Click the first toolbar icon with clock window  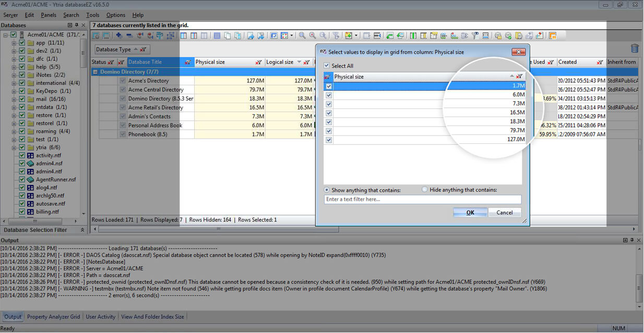(96, 35)
